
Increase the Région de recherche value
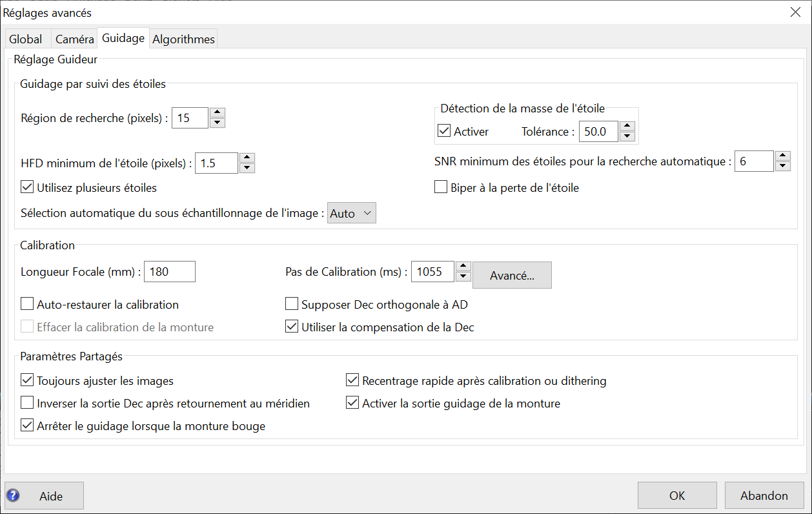(218, 112)
